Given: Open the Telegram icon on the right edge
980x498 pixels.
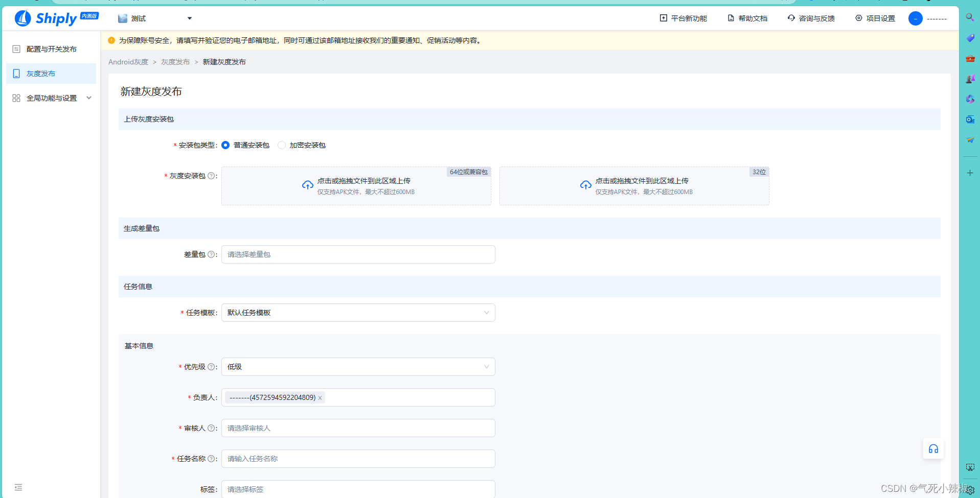Looking at the screenshot, I should click(x=969, y=140).
